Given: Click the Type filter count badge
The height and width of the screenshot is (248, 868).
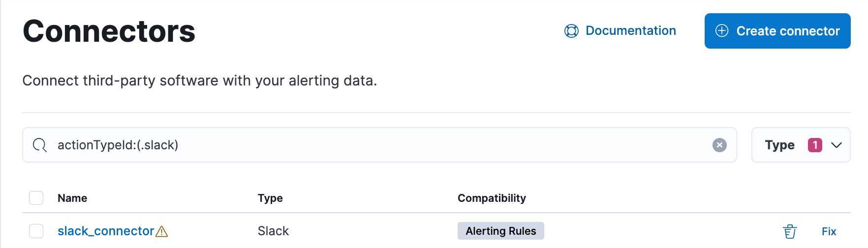Looking at the screenshot, I should pyautogui.click(x=815, y=145).
